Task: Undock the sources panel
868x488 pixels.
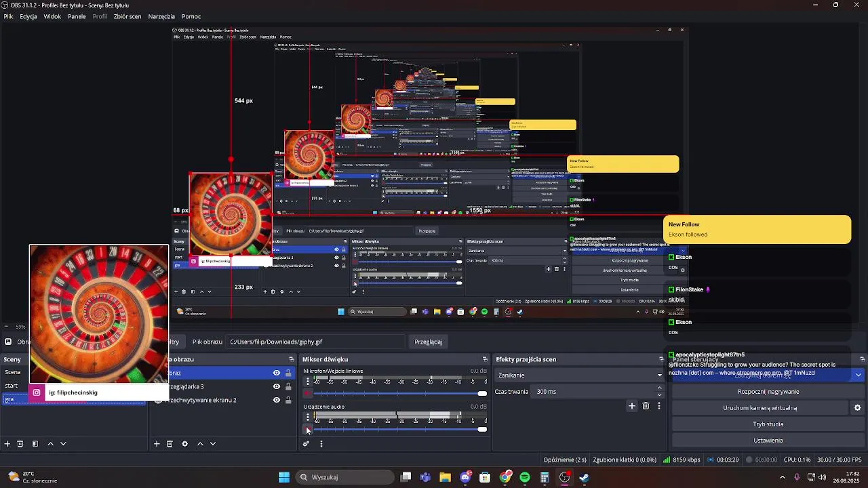Action: coord(292,359)
